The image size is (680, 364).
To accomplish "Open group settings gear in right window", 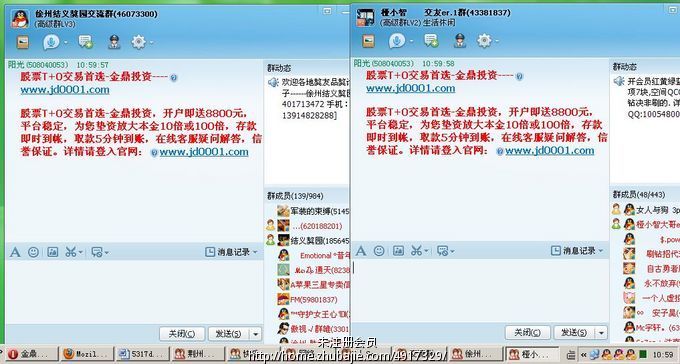I will [484, 41].
